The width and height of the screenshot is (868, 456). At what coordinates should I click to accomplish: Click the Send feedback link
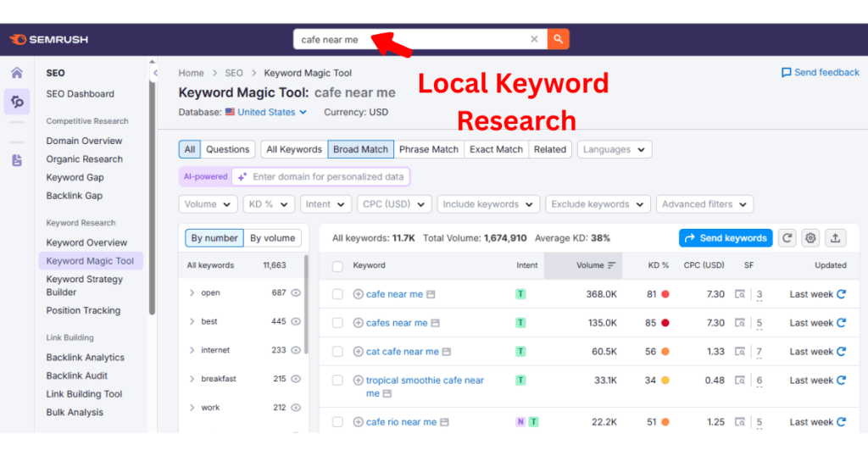[826, 73]
